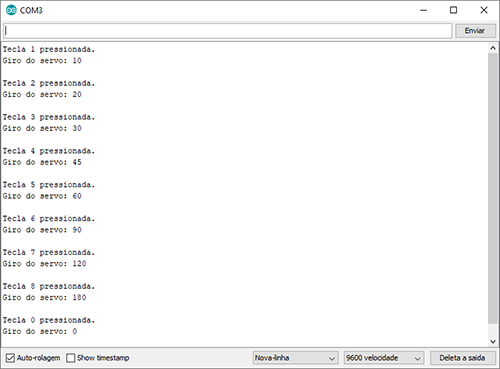The width and height of the screenshot is (500, 369).
Task: Click the COM3 window title text
Action: tap(31, 10)
